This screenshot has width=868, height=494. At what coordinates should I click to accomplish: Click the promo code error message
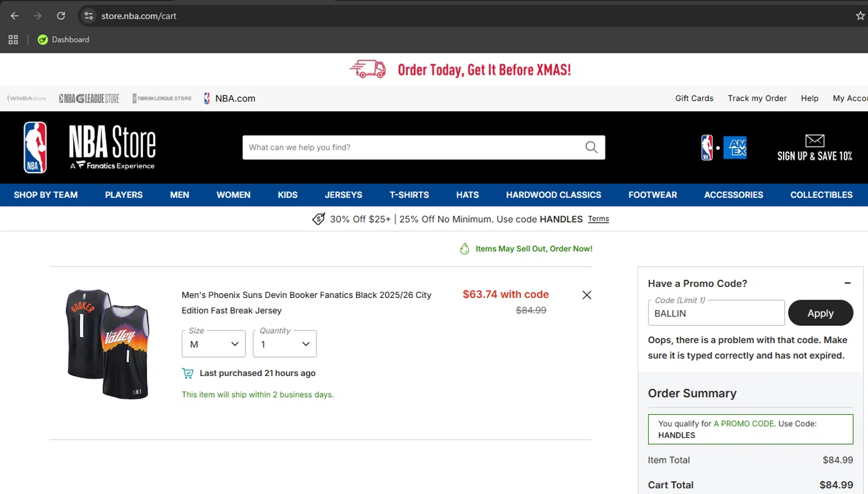(x=748, y=348)
